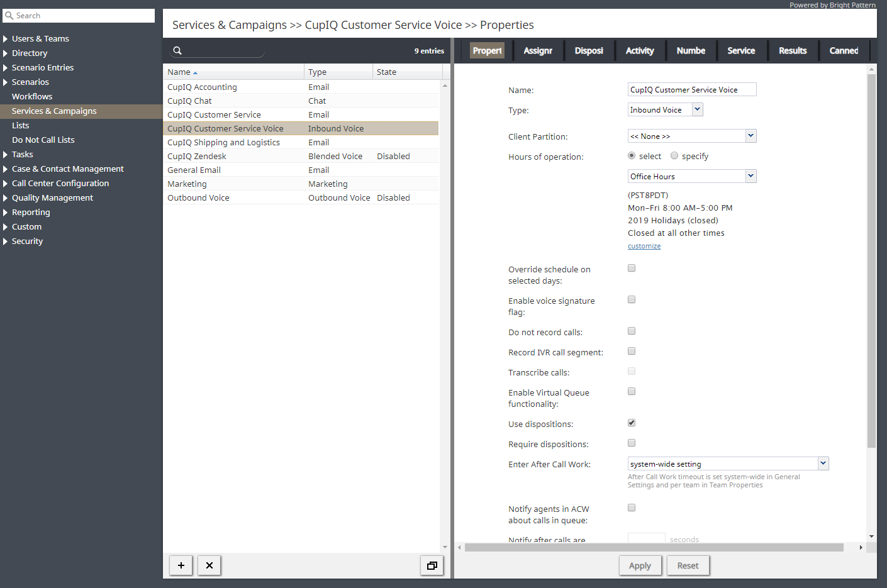Screen dimensions: 887x588
Task: Check Do not record calls
Action: (632, 331)
